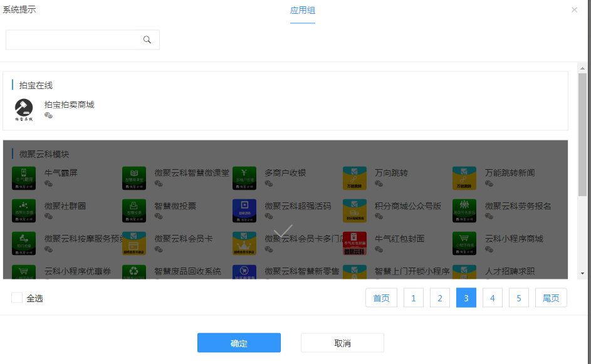This screenshot has width=591, height=364.
Task: Pick the 万向跳转 app icon
Action: 354,178
